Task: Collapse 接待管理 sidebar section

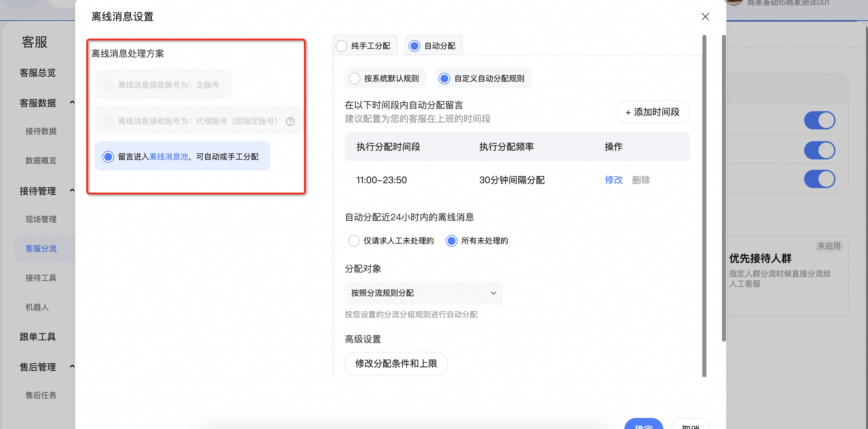Action: pos(72,190)
